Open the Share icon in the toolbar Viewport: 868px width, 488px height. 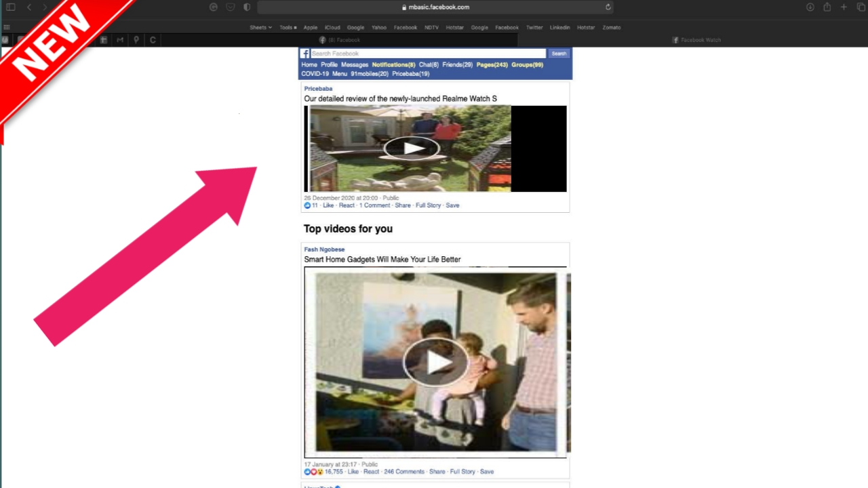tap(827, 7)
